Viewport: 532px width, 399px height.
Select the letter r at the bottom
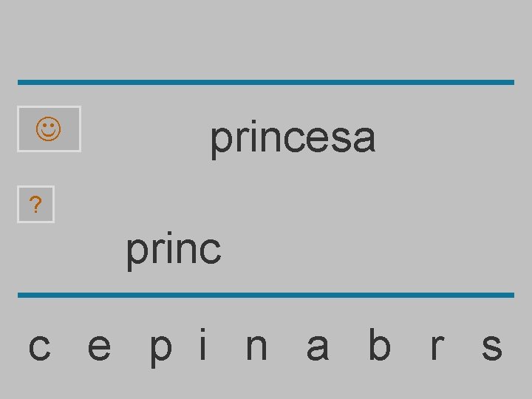coord(437,347)
